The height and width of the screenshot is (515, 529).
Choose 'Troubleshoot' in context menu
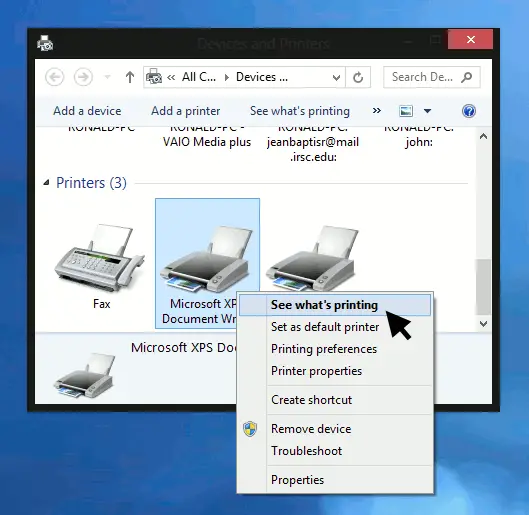(x=335, y=451)
